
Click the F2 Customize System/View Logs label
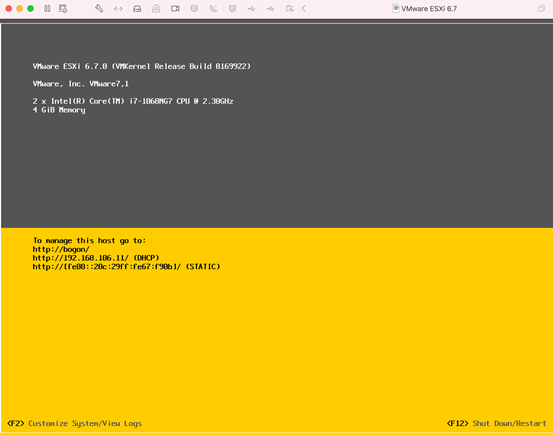pos(74,423)
